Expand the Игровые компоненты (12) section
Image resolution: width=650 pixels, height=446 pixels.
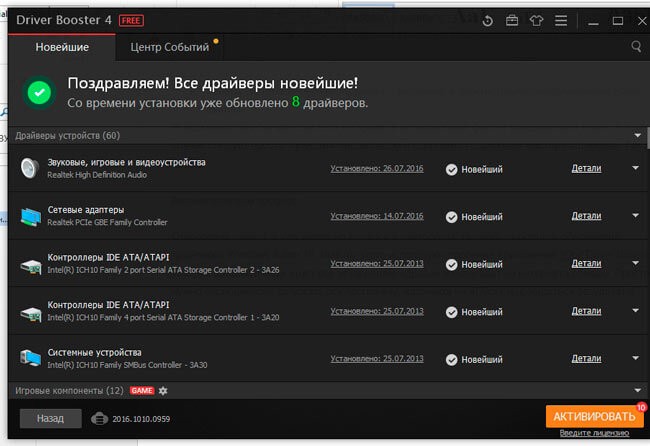click(636, 390)
